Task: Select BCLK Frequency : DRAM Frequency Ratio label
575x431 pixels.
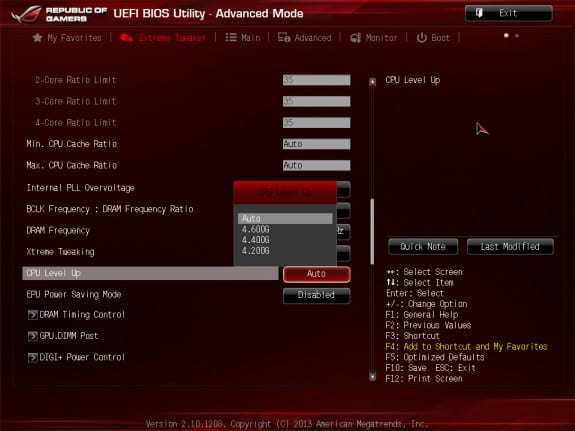Action: pyautogui.click(x=110, y=209)
